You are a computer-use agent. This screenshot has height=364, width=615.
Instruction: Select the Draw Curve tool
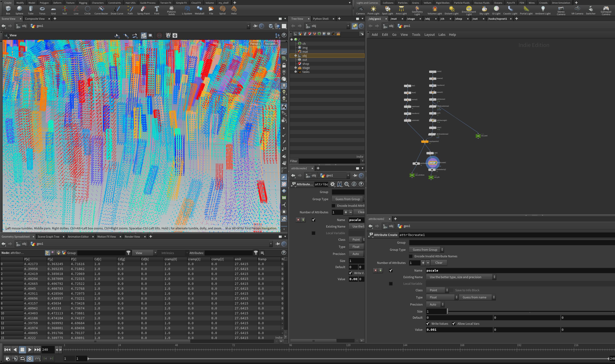pyautogui.click(x=117, y=10)
